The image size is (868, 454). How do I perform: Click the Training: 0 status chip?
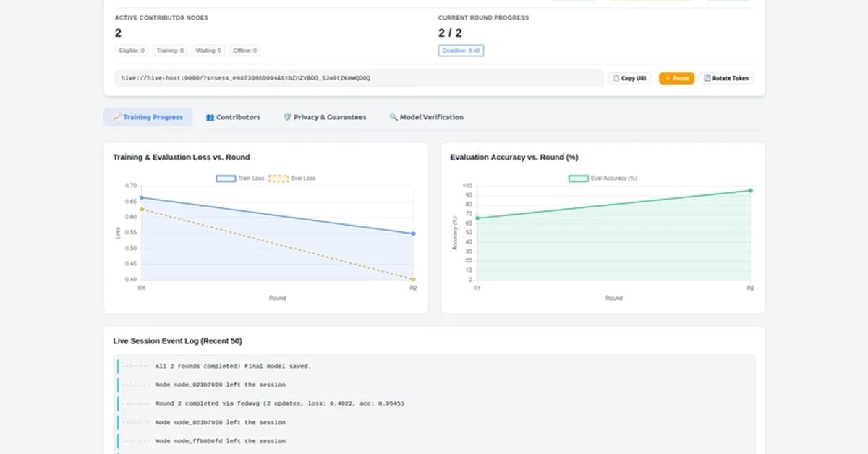[170, 51]
